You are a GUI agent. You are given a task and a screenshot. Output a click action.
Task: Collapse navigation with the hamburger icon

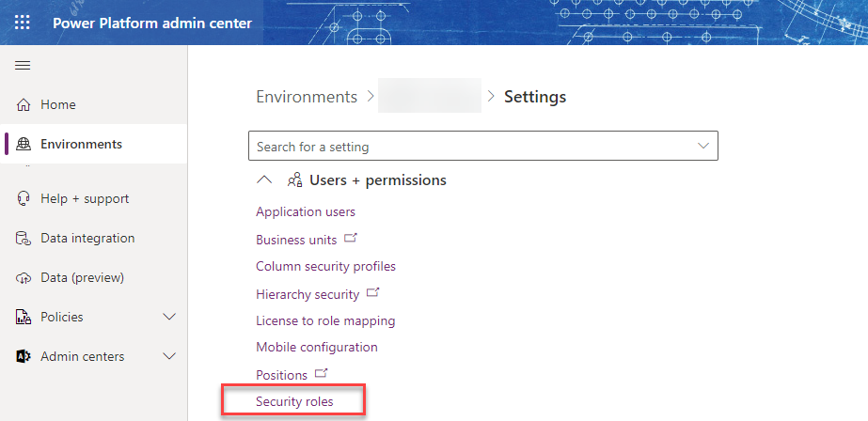pyautogui.click(x=23, y=66)
